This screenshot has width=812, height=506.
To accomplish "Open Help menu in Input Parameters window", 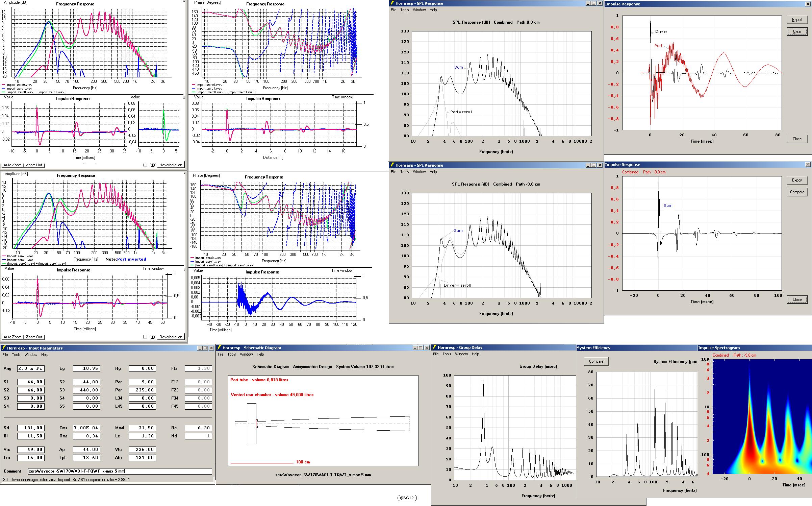I will [45, 355].
